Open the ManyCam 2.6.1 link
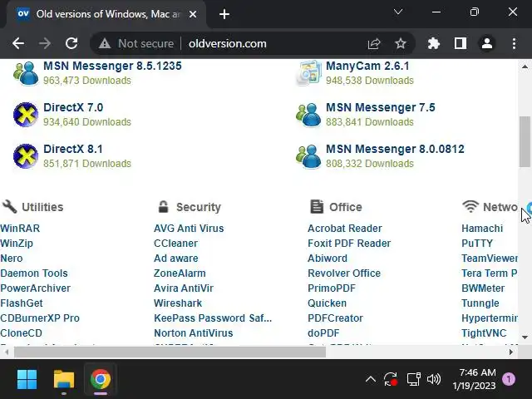 point(367,66)
